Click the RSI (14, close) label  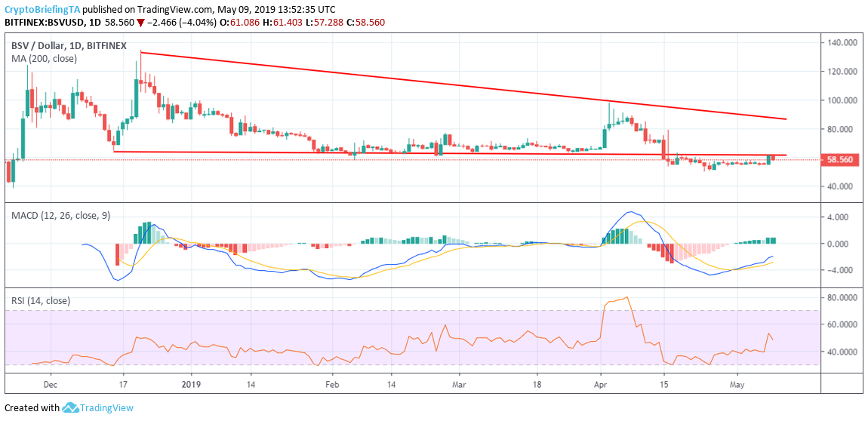tap(41, 301)
